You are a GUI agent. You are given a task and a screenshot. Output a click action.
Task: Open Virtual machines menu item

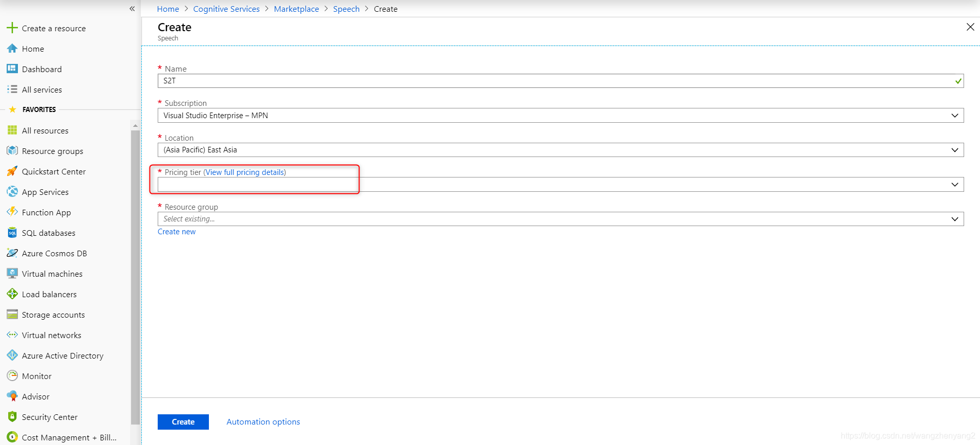(x=52, y=274)
